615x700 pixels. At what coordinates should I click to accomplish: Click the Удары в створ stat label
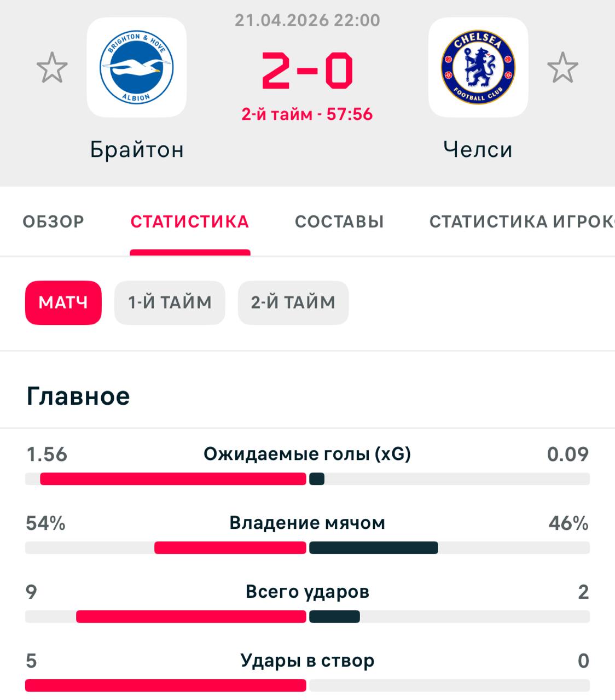click(x=307, y=661)
